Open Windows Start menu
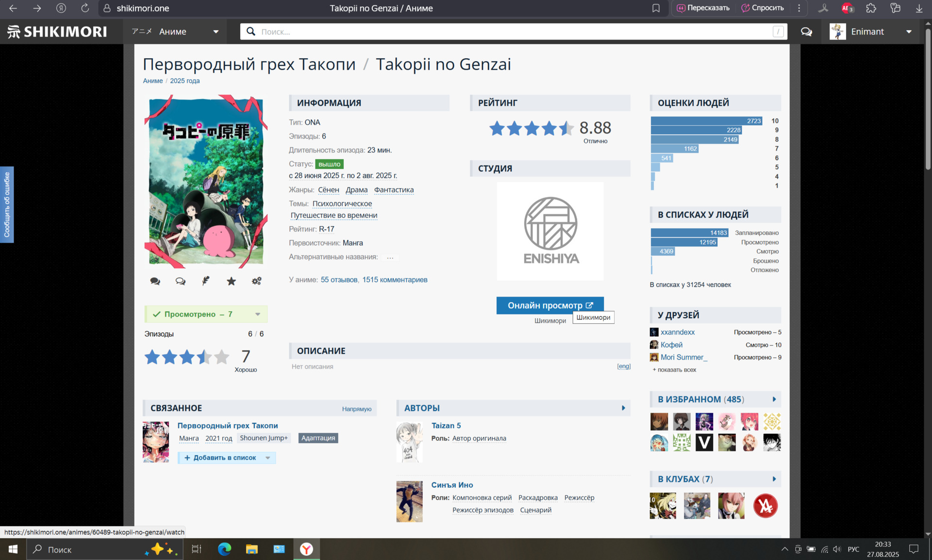The height and width of the screenshot is (560, 932). coord(13,549)
